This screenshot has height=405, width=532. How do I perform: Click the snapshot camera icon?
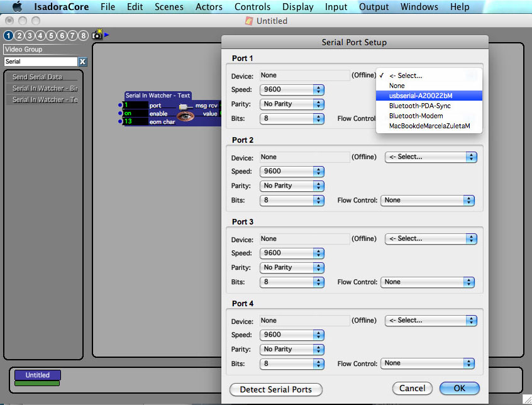click(x=97, y=35)
